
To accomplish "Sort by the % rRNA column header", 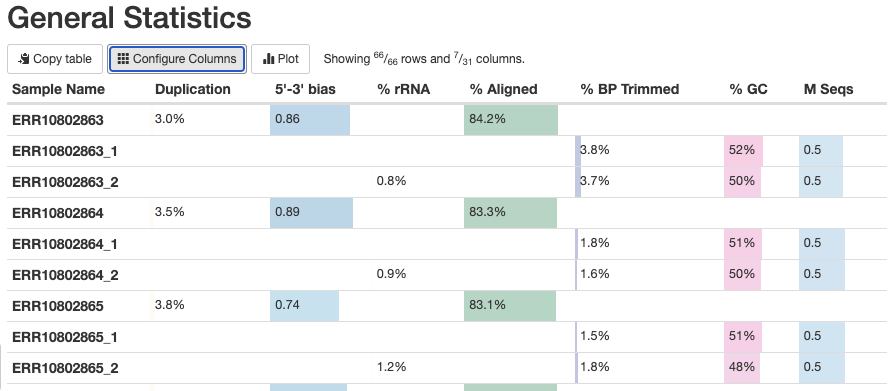I will (403, 89).
